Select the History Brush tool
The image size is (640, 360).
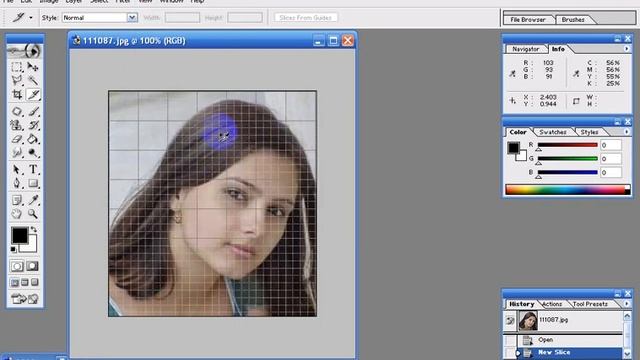[x=33, y=125]
